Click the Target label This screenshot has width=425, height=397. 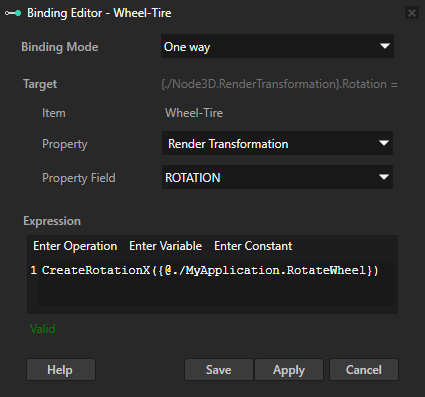pos(40,84)
